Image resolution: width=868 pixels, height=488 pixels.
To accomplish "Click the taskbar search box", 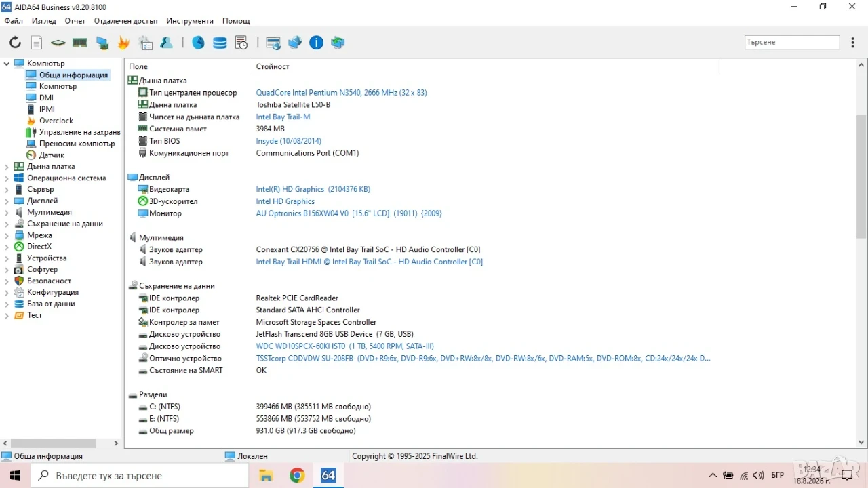I will [140, 476].
